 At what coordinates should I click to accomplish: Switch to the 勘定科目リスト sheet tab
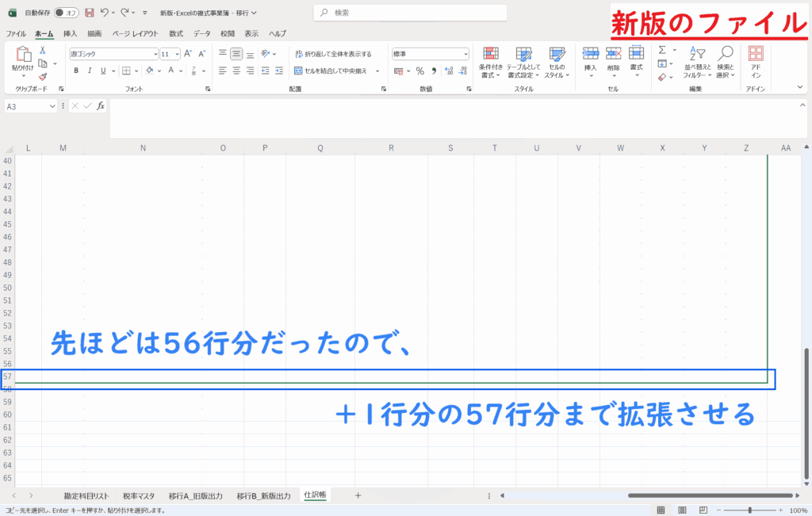[x=86, y=495]
